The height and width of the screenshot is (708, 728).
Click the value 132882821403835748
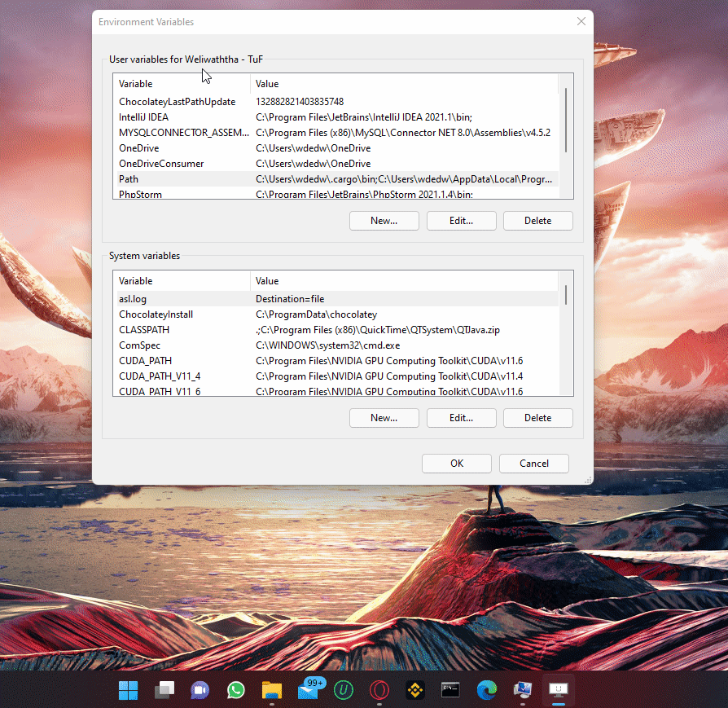point(300,102)
